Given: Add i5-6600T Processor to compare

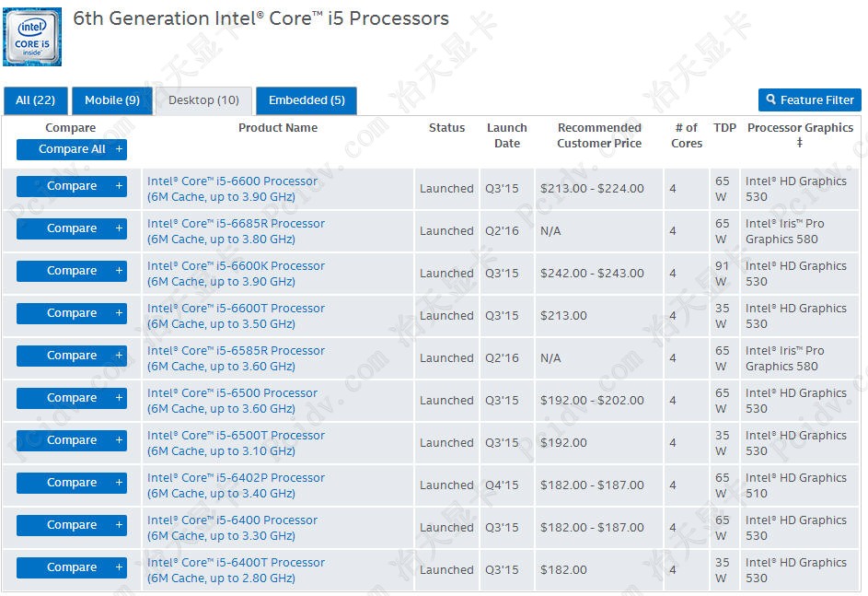Looking at the screenshot, I should 72,313.
